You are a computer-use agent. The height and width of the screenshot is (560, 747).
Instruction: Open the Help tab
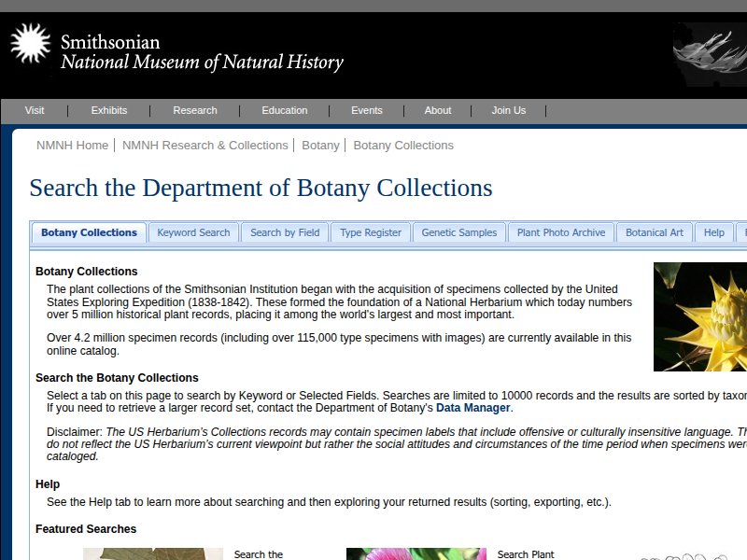point(713,232)
